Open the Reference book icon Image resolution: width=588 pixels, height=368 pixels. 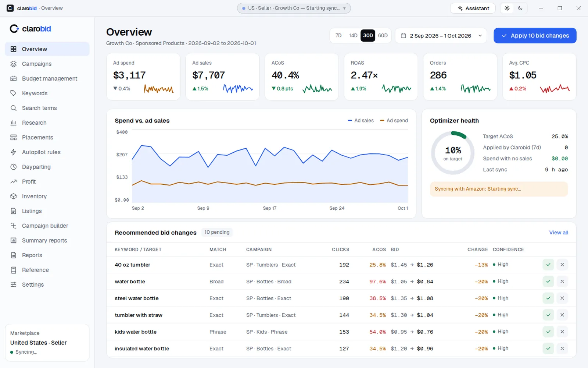[x=14, y=270]
